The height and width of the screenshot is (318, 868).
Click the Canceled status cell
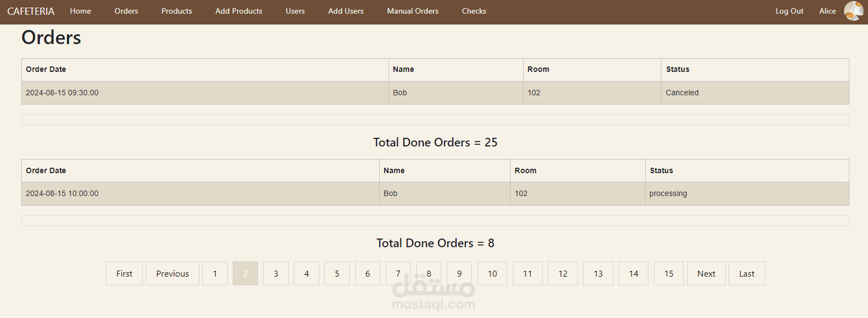[x=755, y=93]
